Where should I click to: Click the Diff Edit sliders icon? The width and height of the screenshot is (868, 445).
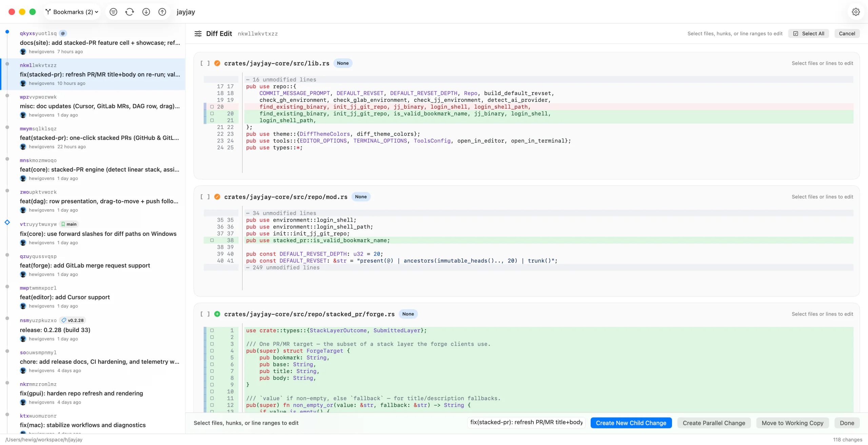[x=198, y=34]
